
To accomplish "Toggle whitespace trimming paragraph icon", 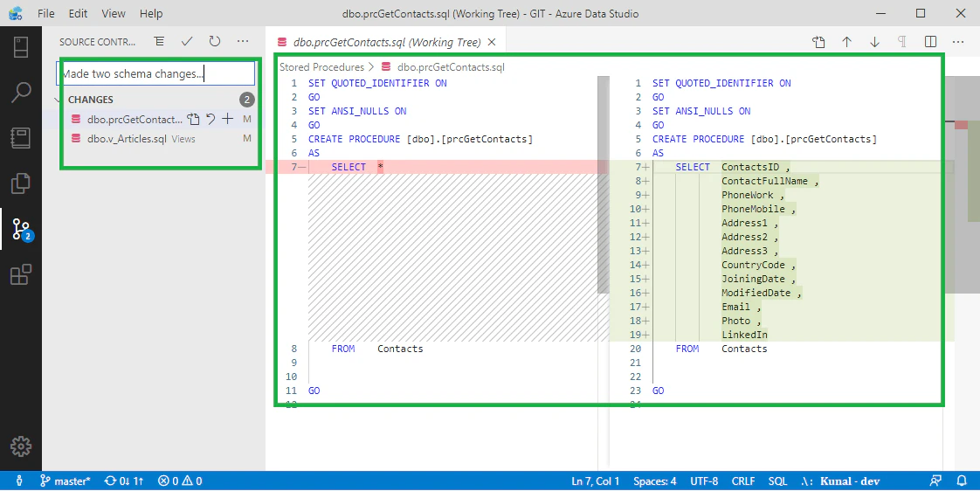I will point(902,42).
